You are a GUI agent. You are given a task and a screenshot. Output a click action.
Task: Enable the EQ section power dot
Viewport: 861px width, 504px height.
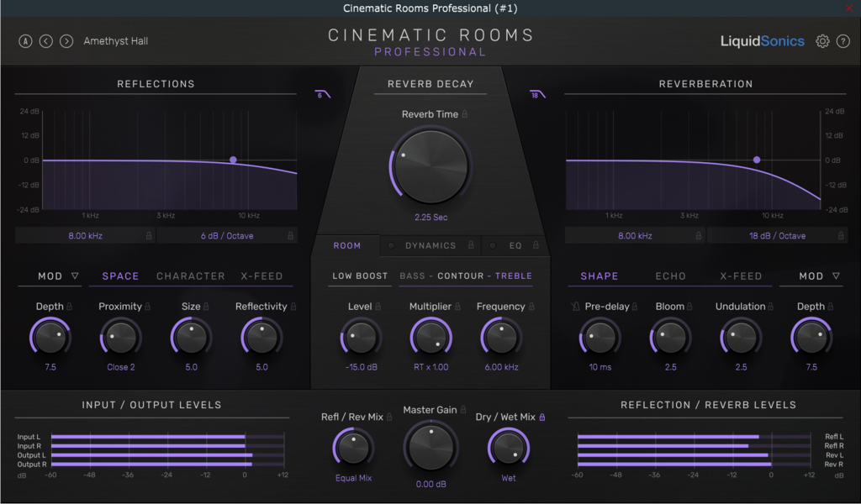tap(493, 245)
